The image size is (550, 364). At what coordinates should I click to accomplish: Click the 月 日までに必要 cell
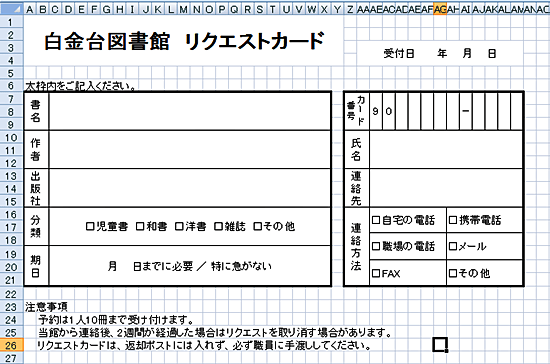point(190,266)
